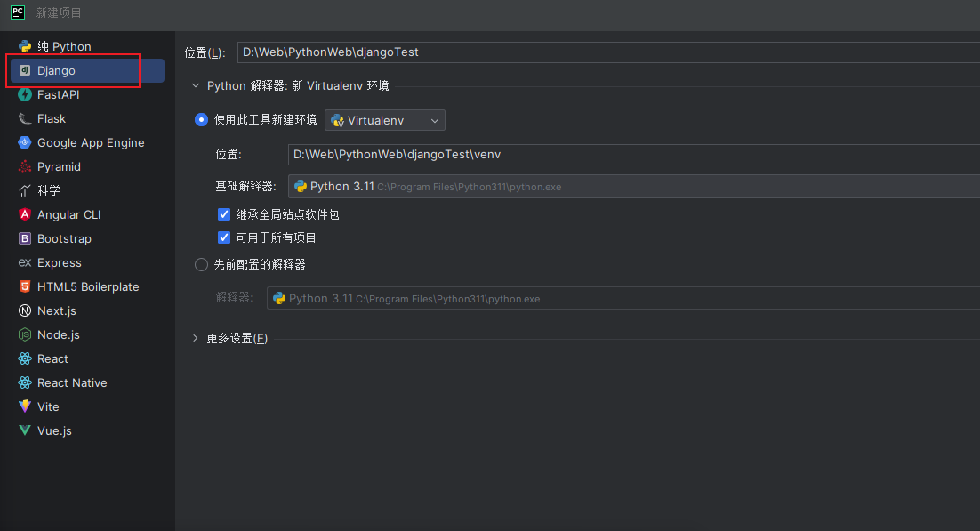Click Python 解释器: 新 Virtualenv 环境 heading
This screenshot has width=980, height=531.
pyautogui.click(x=298, y=85)
